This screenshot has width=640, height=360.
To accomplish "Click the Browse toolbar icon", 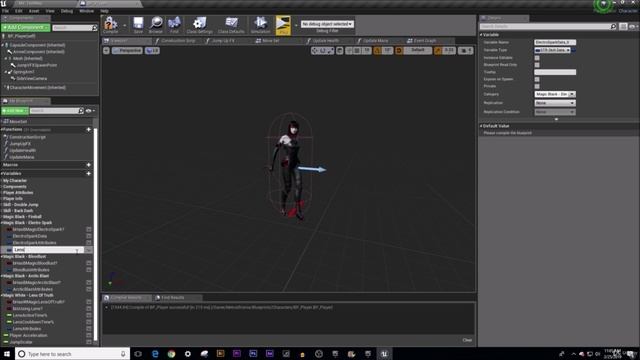I will [x=156, y=25].
